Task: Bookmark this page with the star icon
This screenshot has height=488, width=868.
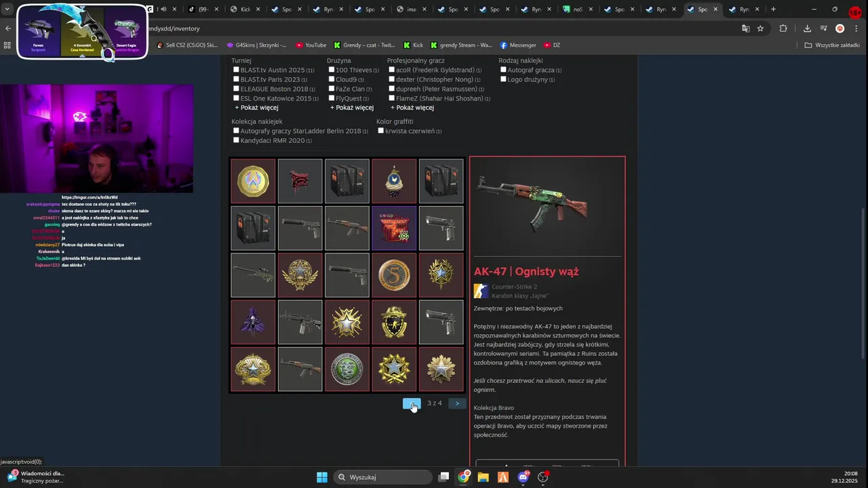Action: (761, 28)
